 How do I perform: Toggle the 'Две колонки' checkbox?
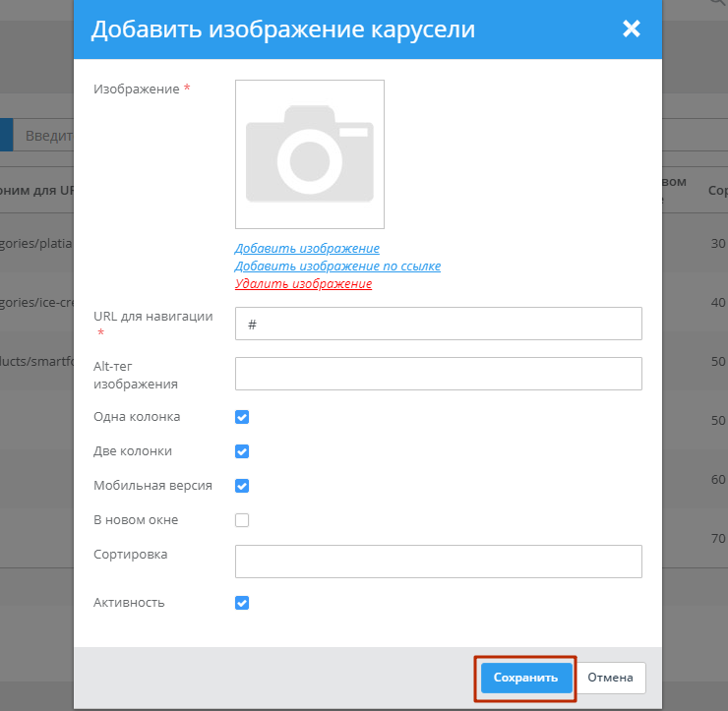[242, 451]
